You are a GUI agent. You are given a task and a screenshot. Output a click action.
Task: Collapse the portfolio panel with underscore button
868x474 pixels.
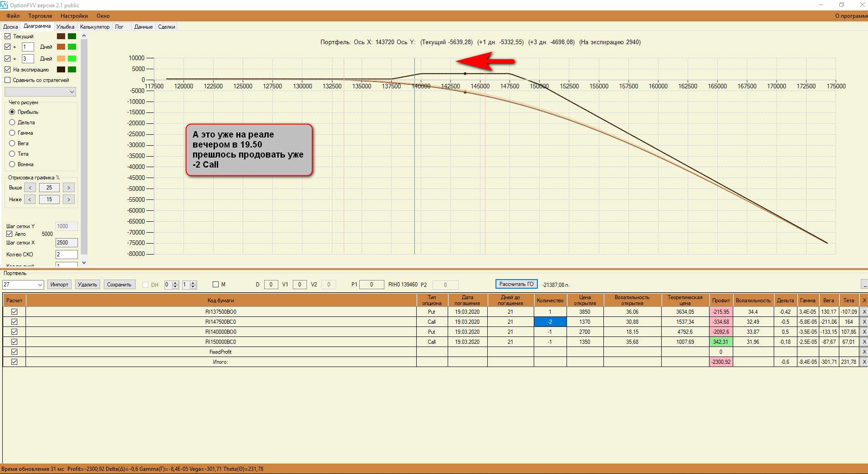point(864,285)
